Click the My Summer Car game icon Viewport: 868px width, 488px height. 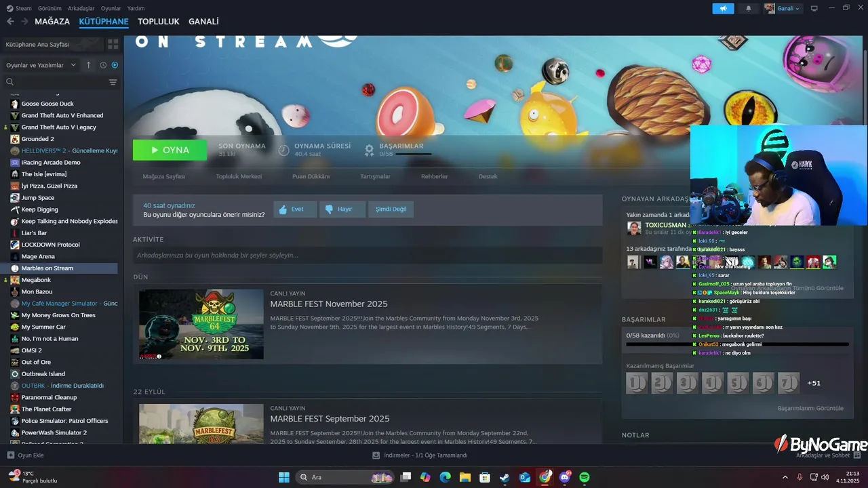tap(15, 327)
